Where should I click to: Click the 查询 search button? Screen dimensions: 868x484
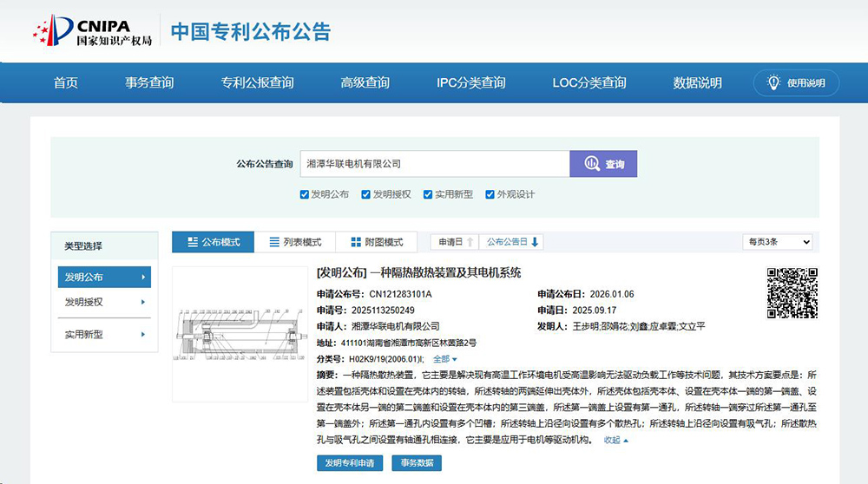coord(604,163)
